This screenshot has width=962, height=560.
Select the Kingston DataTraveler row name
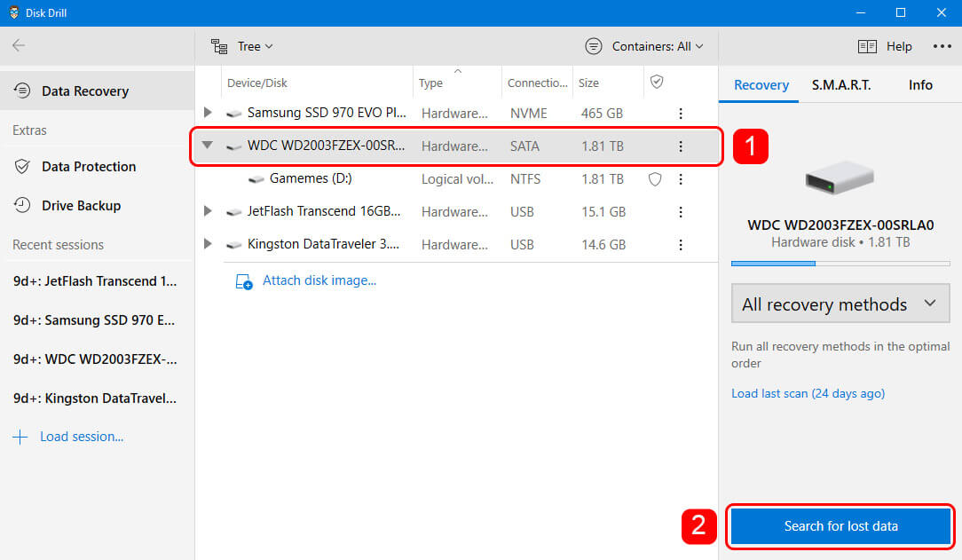323,243
